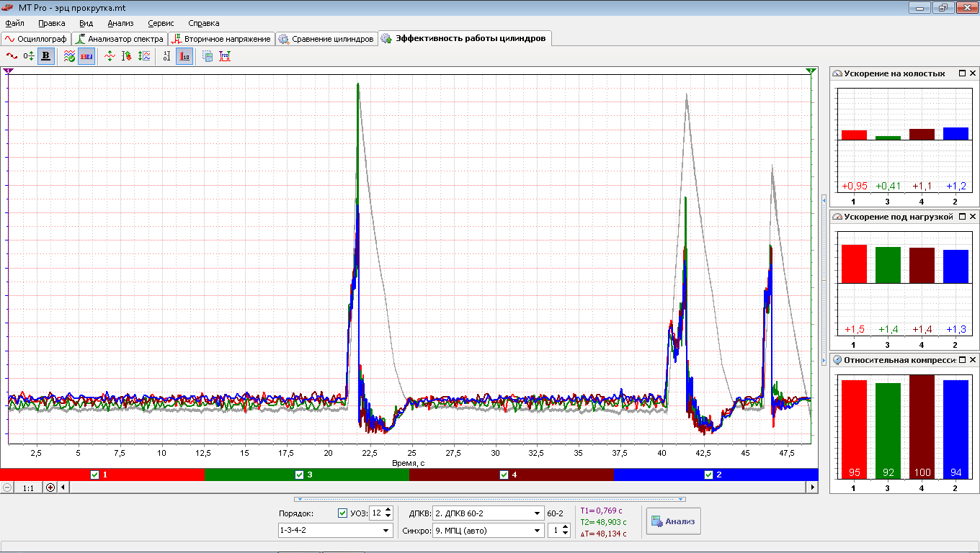
Task: Open the Файл menu
Action: click(x=14, y=23)
